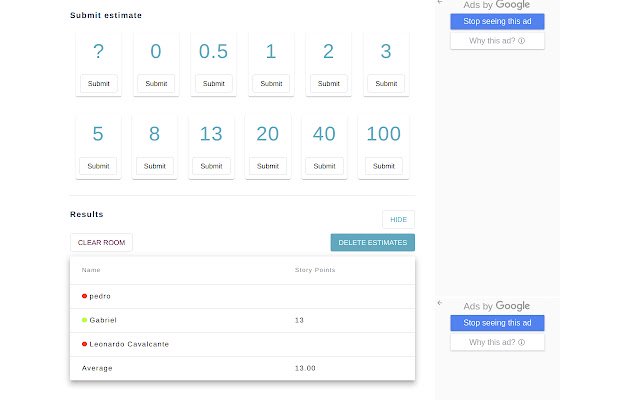
Task: Click red status dot beside pedro
Action: [x=84, y=296]
